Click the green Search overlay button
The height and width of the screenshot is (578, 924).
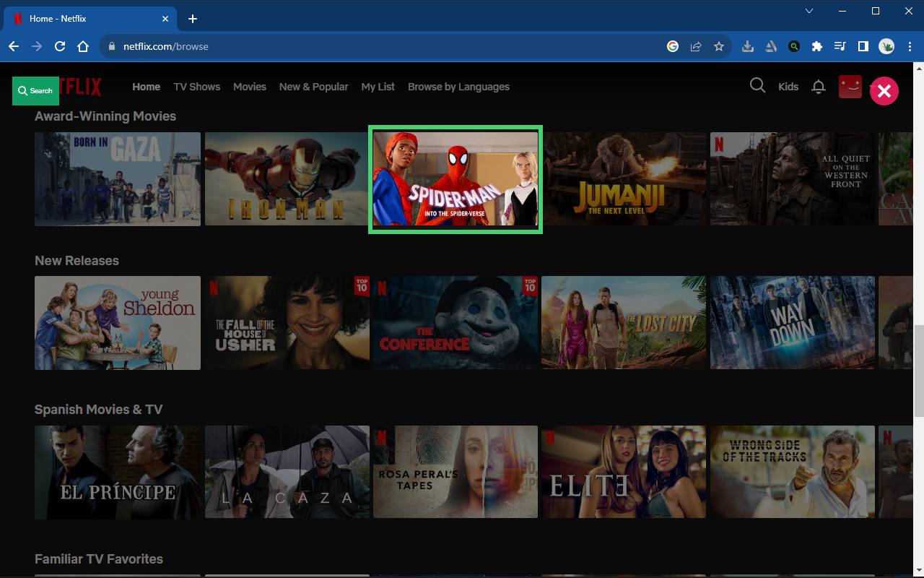coord(35,90)
